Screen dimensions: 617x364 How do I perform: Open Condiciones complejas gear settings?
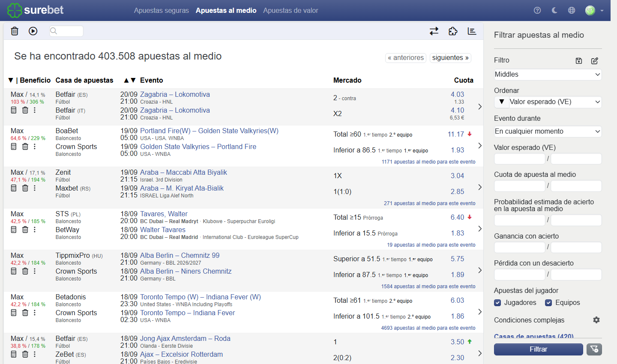tap(596, 320)
